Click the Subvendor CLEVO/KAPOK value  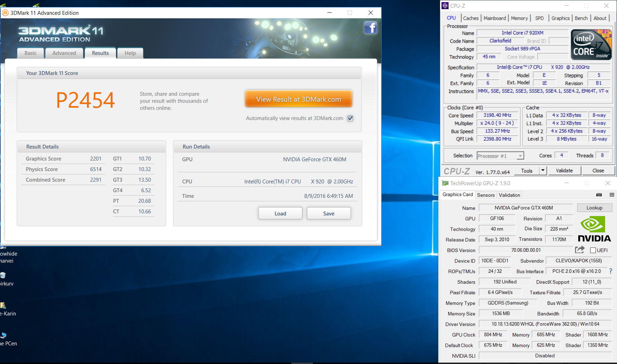(x=579, y=261)
